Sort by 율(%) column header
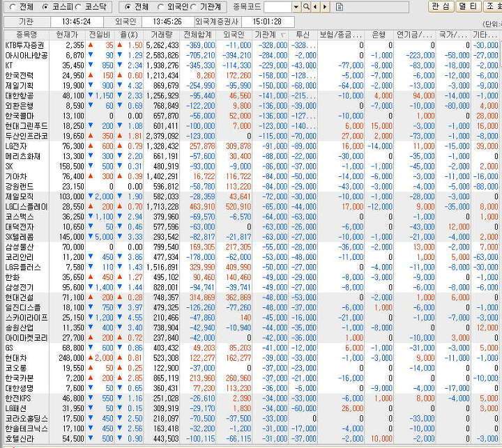 tap(129, 35)
